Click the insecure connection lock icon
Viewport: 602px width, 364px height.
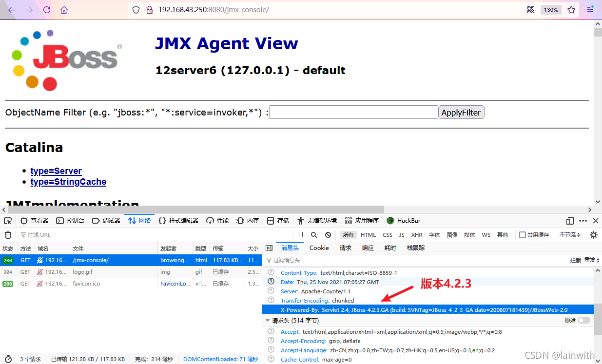(150, 10)
